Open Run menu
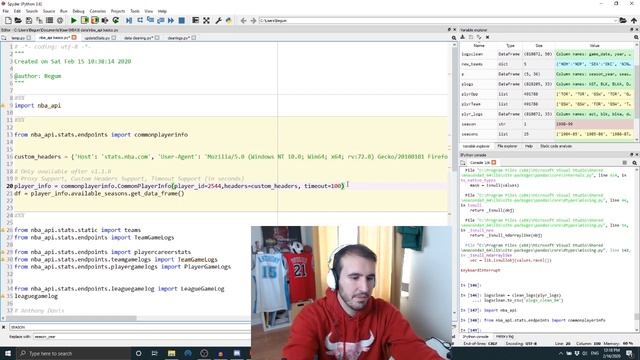 pos(64,11)
